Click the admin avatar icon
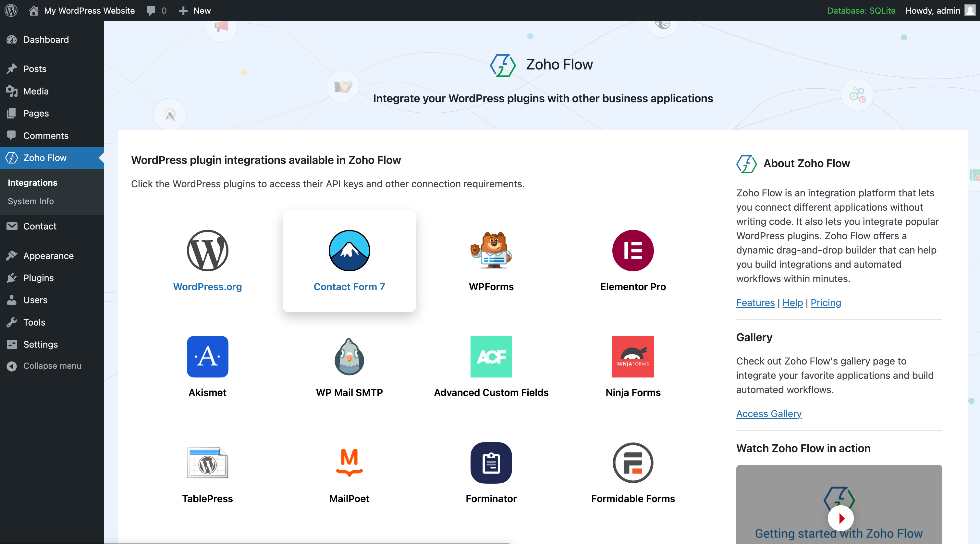 pyautogui.click(x=971, y=10)
